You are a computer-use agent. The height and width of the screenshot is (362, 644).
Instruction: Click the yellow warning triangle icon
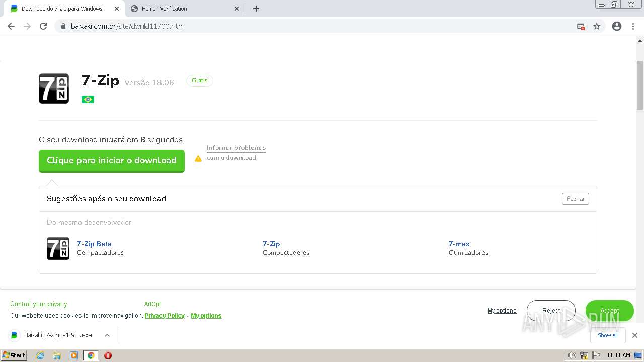(198, 158)
